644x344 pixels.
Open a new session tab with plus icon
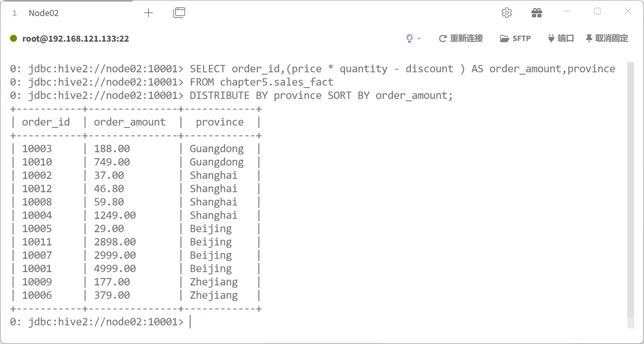tap(148, 13)
